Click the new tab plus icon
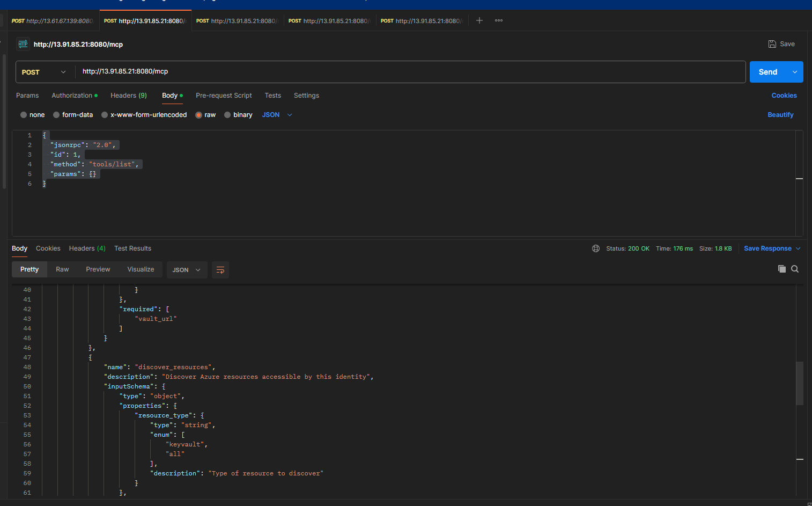This screenshot has height=506, width=812. (x=479, y=20)
